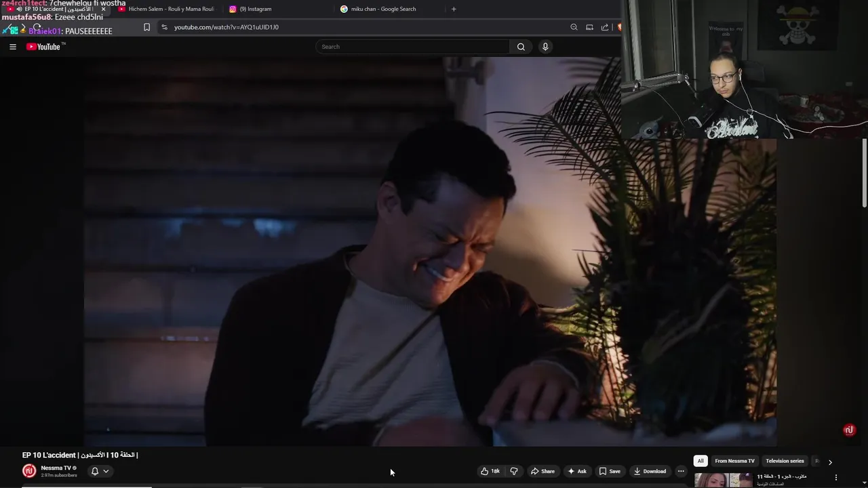868x488 pixels.
Task: Click the 2.97m subscribers text
Action: click(59, 476)
